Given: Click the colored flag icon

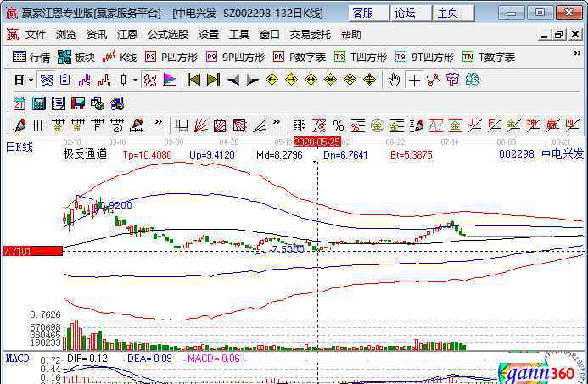Looking at the screenshot, I should click(x=170, y=80).
